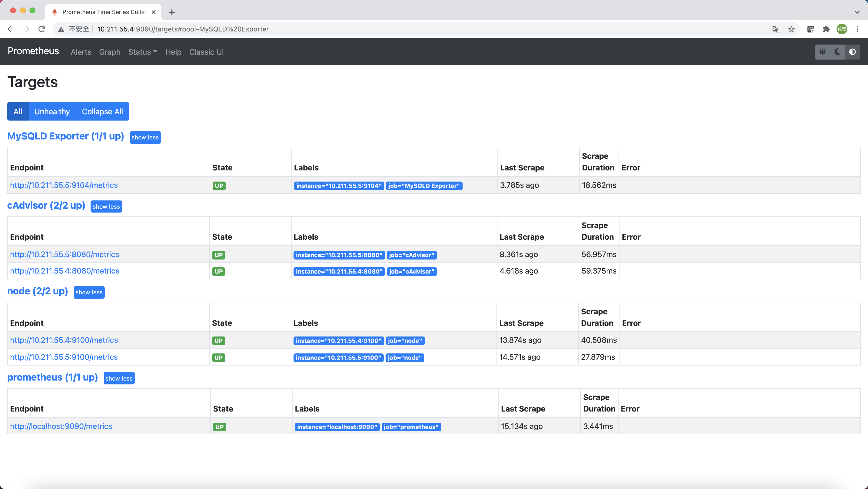The height and width of the screenshot is (489, 868).
Task: Go to the Alerts page
Action: point(81,52)
